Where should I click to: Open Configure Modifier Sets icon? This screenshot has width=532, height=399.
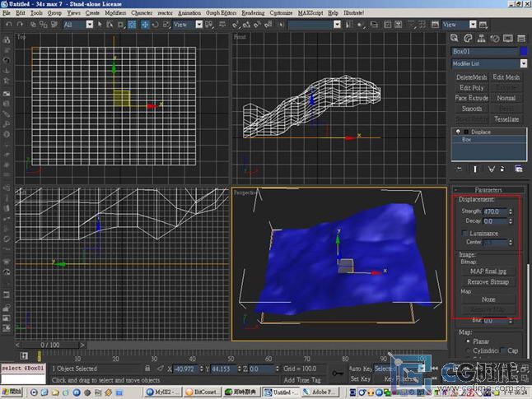pos(519,169)
